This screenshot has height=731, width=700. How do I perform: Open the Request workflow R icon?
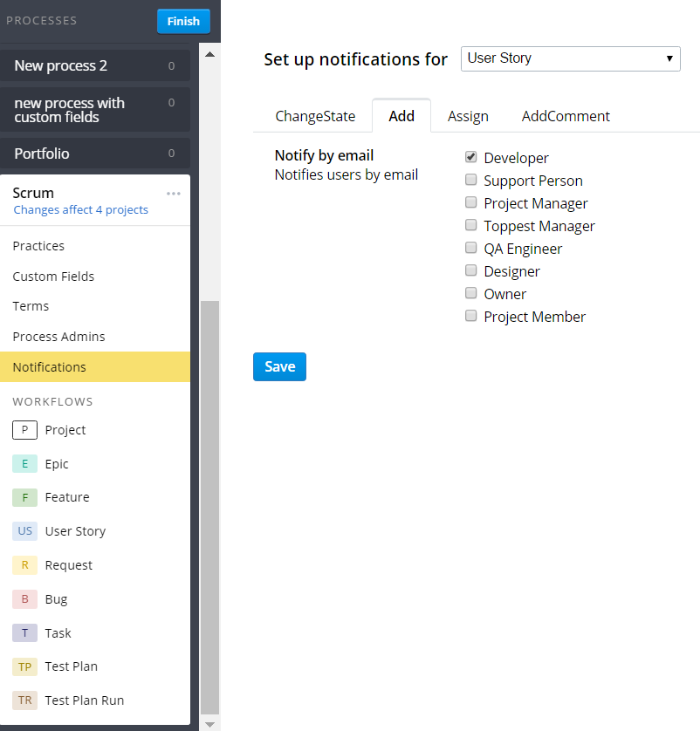pyautogui.click(x=24, y=565)
